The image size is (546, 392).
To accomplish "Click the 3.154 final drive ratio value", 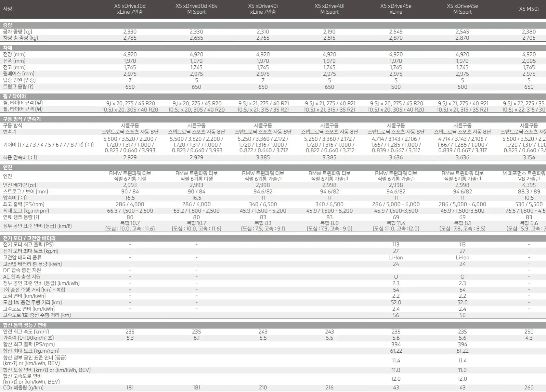I will pos(529,157).
